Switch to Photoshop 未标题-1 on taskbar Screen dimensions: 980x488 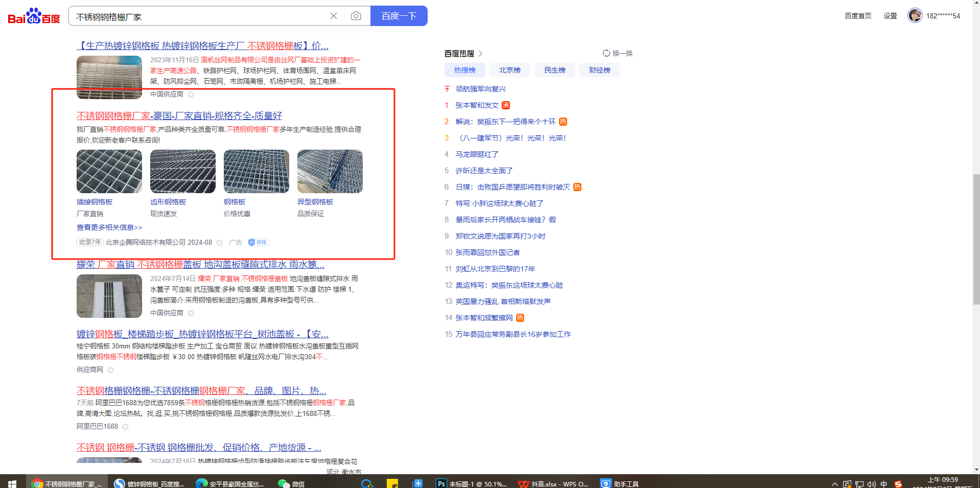point(472,483)
